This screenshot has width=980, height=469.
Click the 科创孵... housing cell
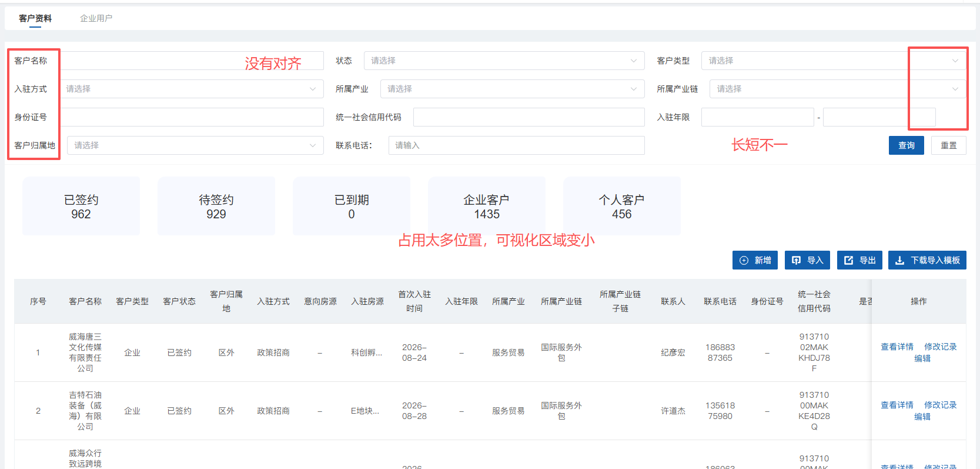click(x=367, y=352)
